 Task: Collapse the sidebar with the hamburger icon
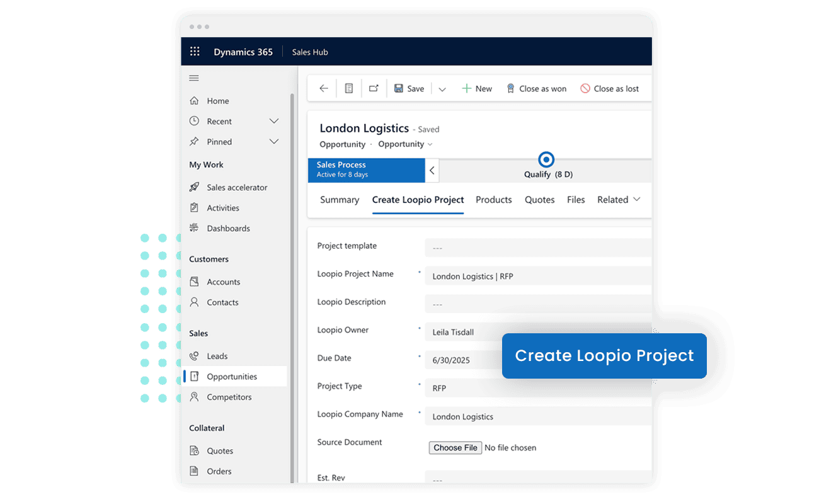(194, 78)
